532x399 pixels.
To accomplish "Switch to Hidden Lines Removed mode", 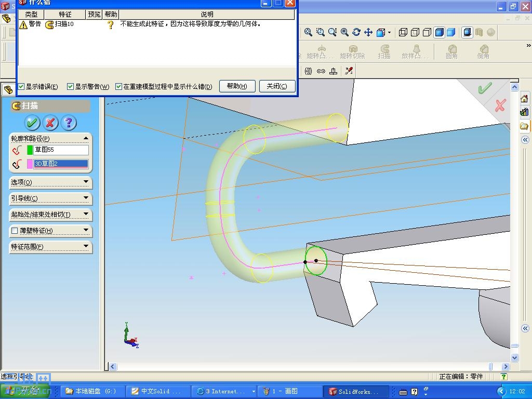I will click(x=427, y=32).
